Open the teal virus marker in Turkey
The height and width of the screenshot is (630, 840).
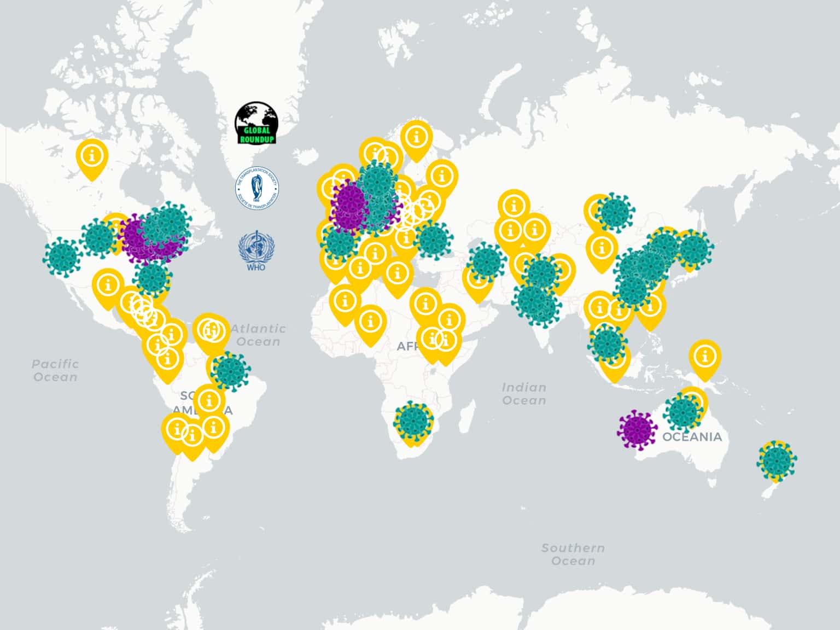(x=433, y=240)
